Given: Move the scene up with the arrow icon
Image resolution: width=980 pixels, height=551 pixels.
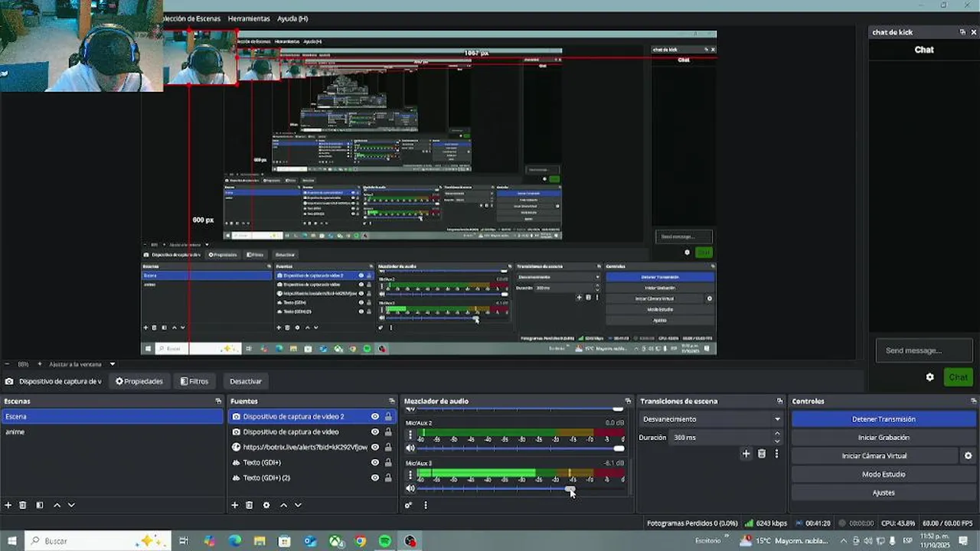Looking at the screenshot, I should 57,505.
